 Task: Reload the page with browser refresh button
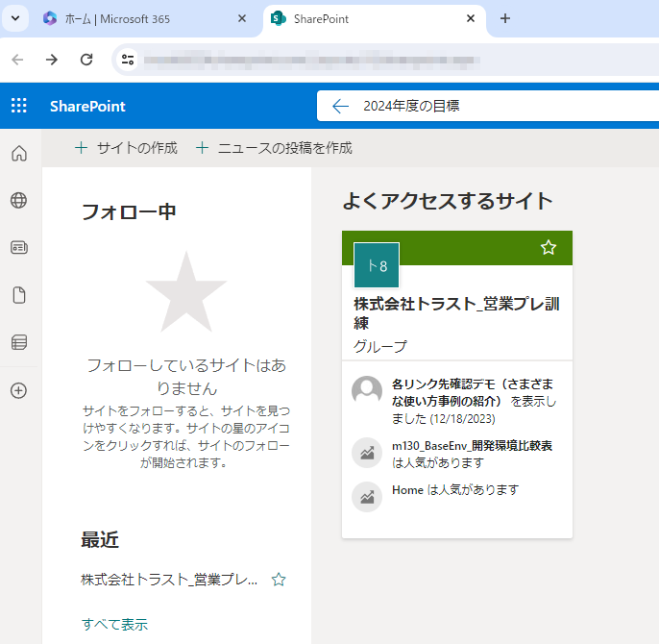pyautogui.click(x=86, y=60)
